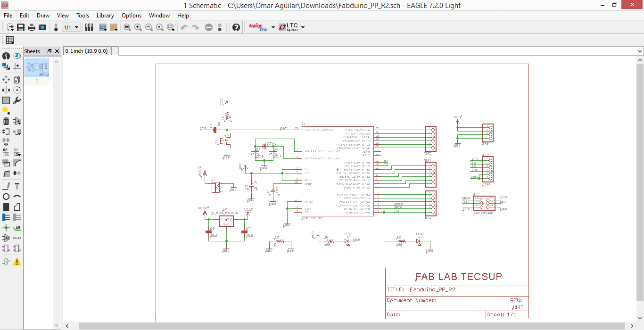
Task: Select the Info tool
Action: pos(6,56)
